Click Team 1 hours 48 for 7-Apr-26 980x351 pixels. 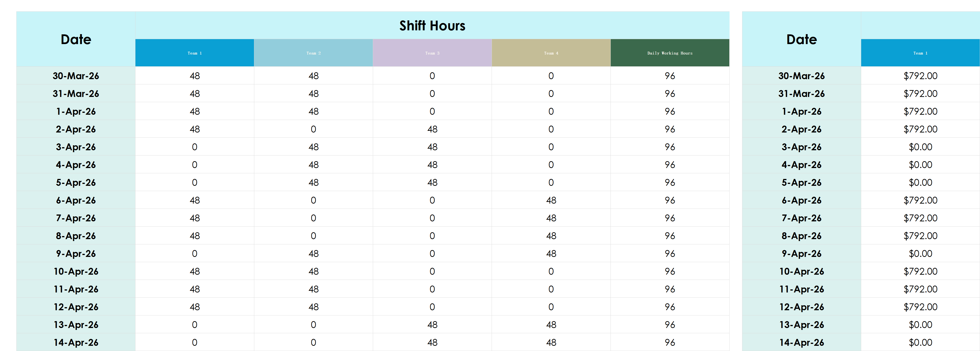pyautogui.click(x=194, y=218)
